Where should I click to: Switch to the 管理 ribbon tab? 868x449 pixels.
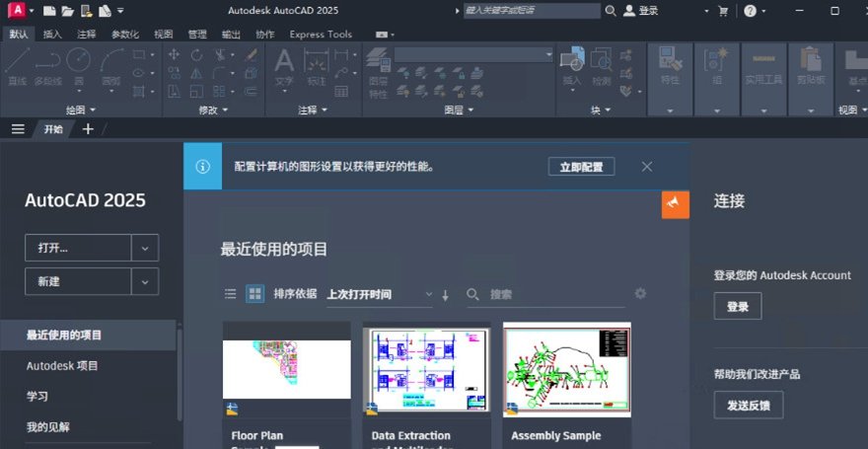click(197, 35)
